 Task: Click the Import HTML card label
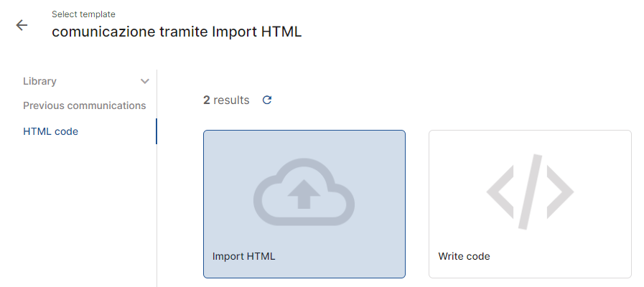pyautogui.click(x=243, y=256)
